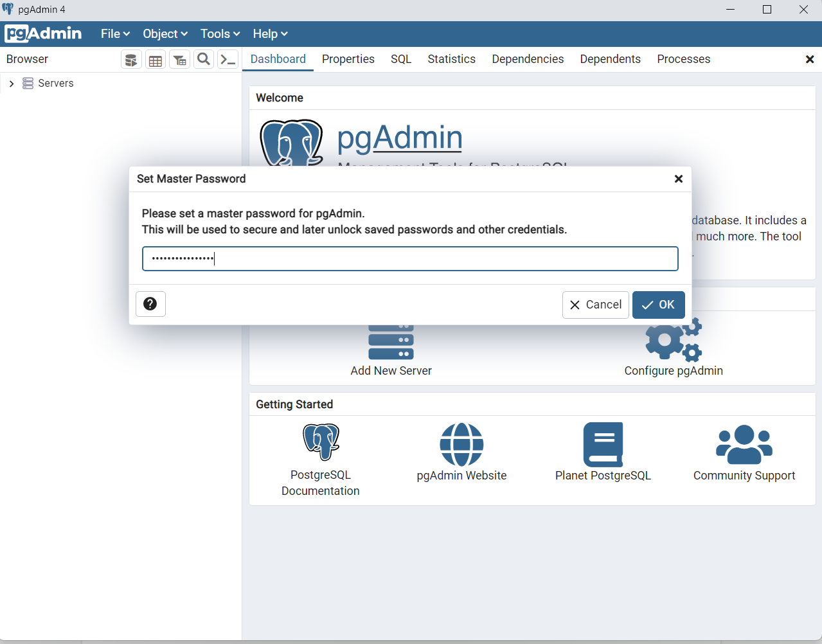This screenshot has width=822, height=644.
Task: Open the Object menu
Action: [x=165, y=34]
